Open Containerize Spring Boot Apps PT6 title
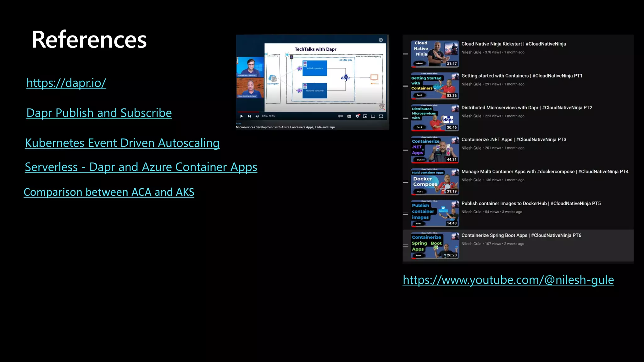Screen dimensions: 644x362 521,235
